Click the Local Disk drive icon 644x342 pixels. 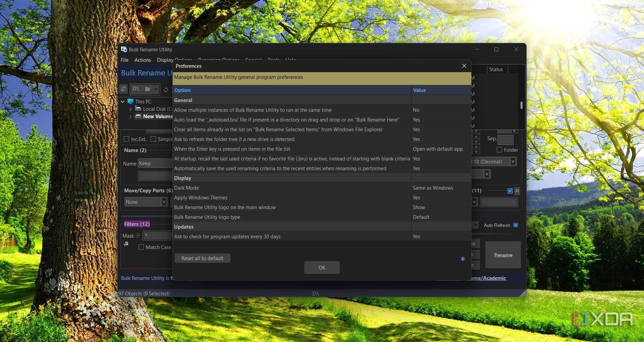point(138,109)
